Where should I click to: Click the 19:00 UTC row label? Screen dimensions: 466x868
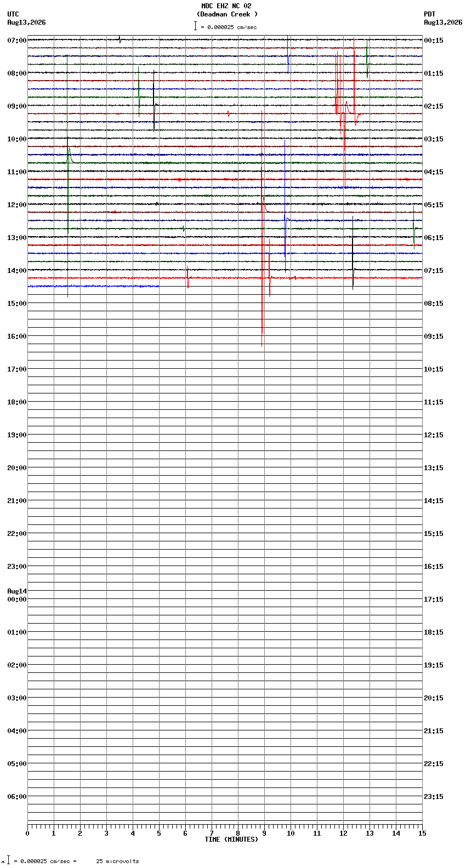click(17, 435)
